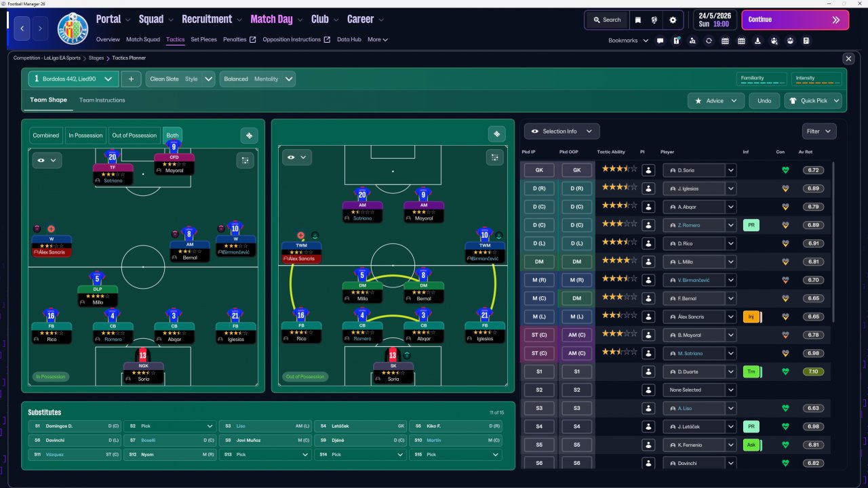Select the Both pitch view
Screen dimensions: 868x488
click(x=172, y=136)
